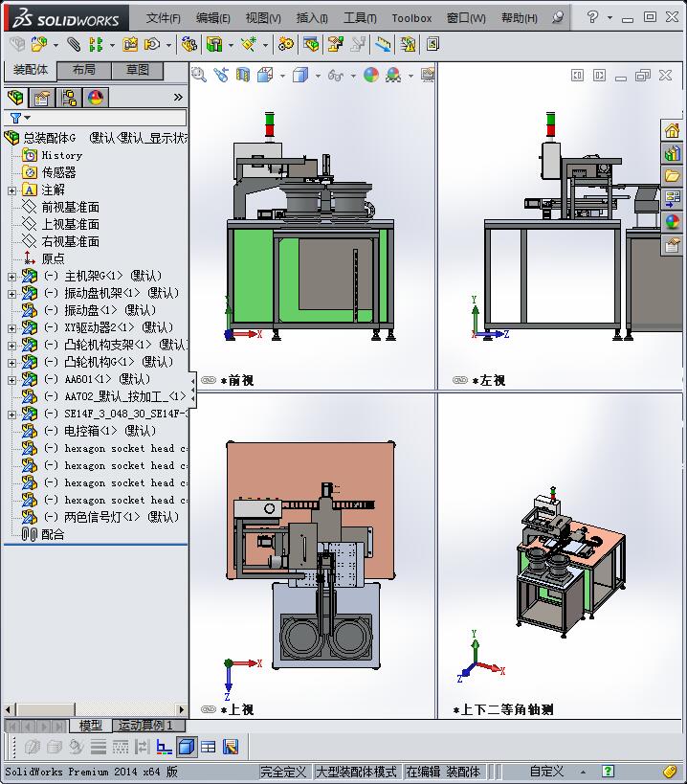Image resolution: width=687 pixels, height=784 pixels.
Task: Click Edit Appearance color ball
Action: [x=370, y=75]
